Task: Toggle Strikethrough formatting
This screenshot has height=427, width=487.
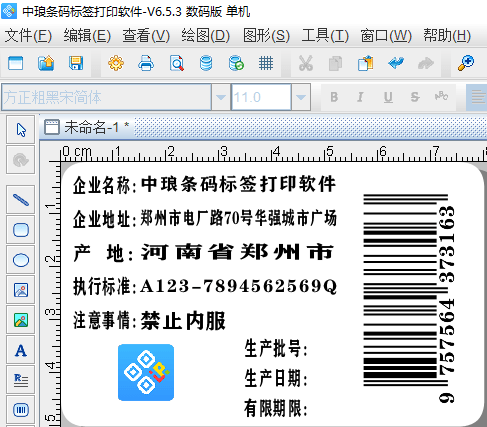Action: click(415, 97)
